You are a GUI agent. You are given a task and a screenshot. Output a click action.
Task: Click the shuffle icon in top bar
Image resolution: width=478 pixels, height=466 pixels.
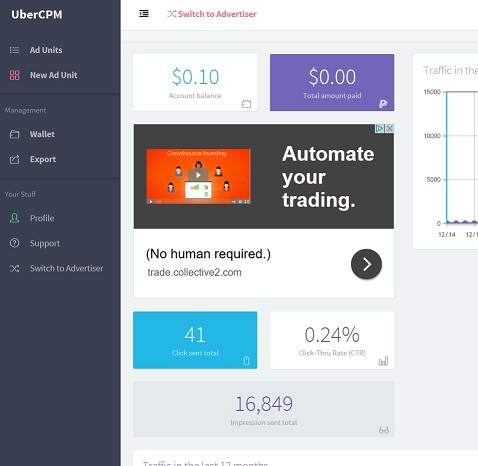(171, 14)
